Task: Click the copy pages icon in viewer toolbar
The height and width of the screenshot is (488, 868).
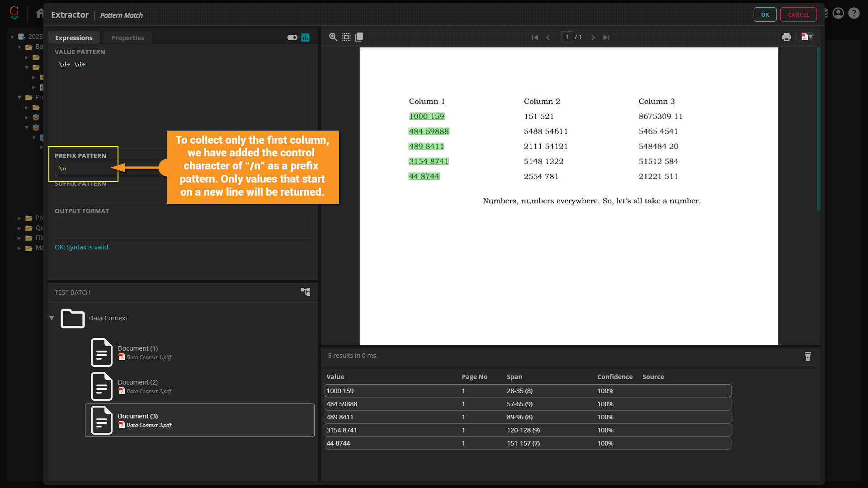Action: coord(359,37)
